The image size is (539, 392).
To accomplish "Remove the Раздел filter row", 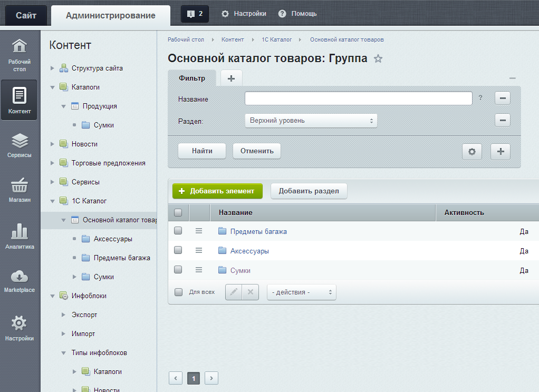I will point(503,120).
